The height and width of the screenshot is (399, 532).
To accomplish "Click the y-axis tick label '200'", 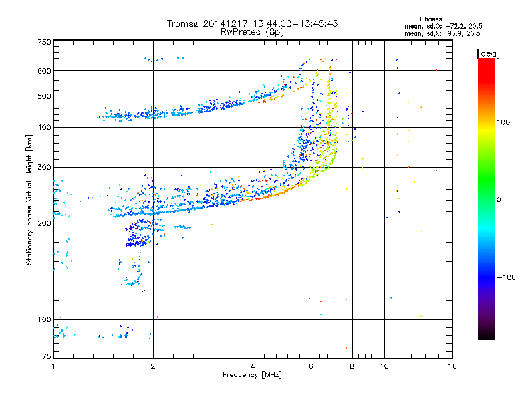I will click(44, 223).
